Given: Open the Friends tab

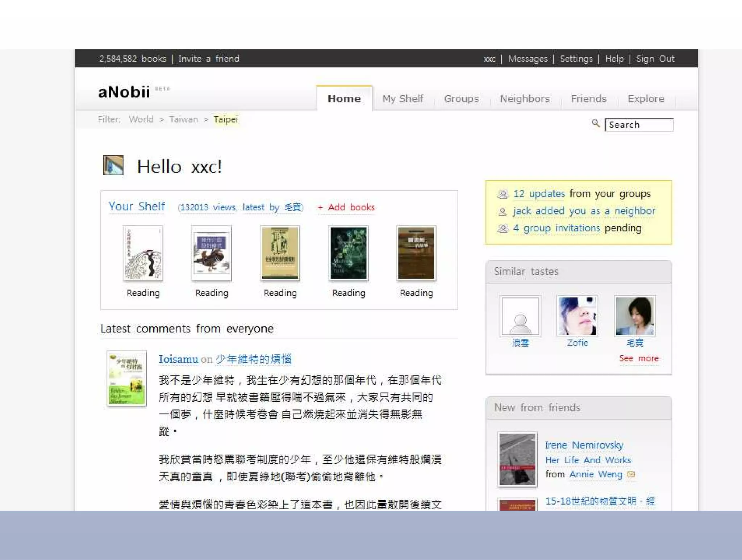Looking at the screenshot, I should (x=588, y=99).
